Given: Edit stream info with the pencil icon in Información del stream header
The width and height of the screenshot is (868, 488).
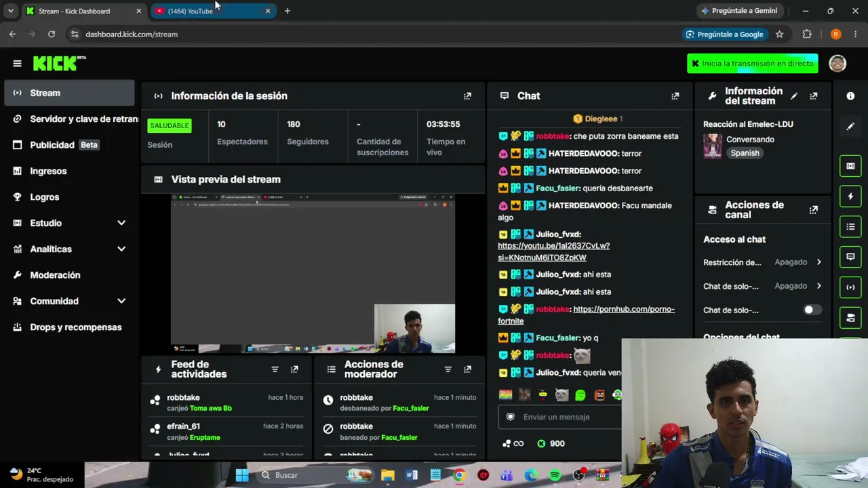Looking at the screenshot, I should (794, 96).
